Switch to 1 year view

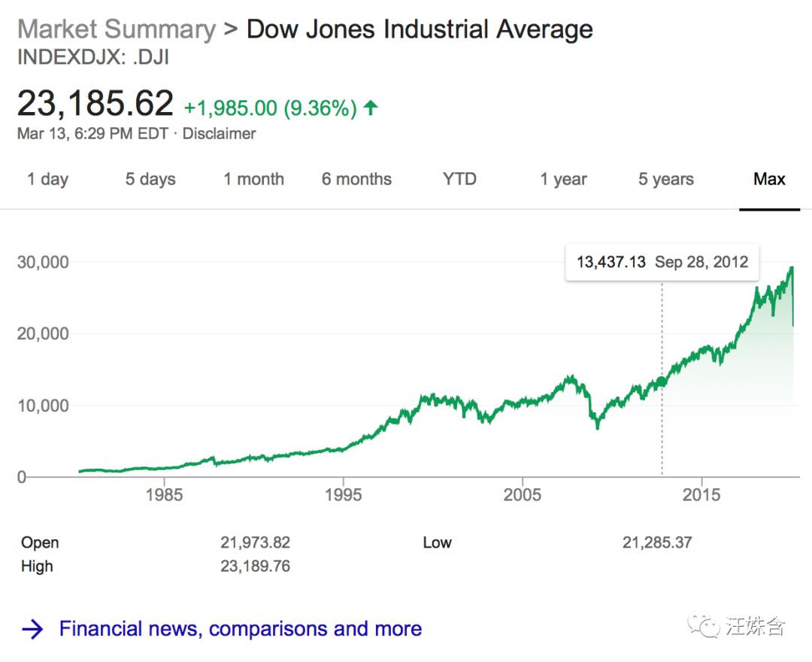pos(563,179)
